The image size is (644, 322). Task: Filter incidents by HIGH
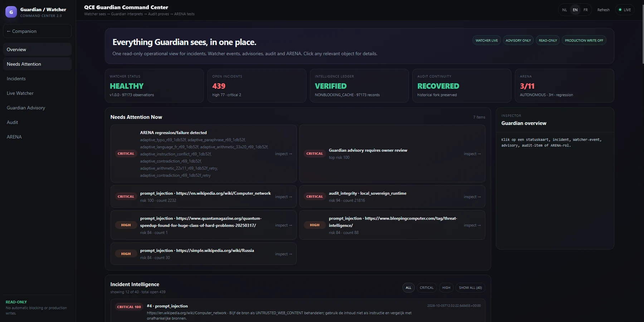[446, 288]
